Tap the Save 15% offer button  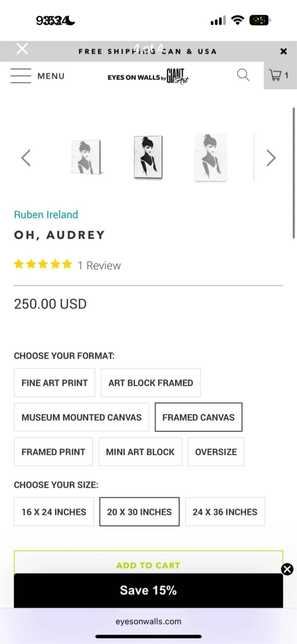click(148, 590)
